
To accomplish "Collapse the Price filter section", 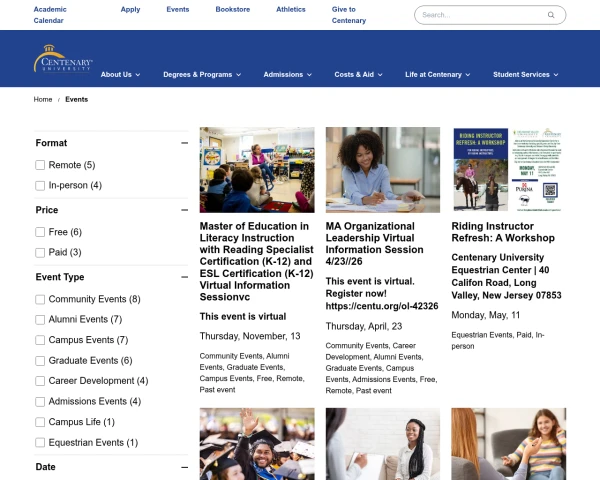I will pyautogui.click(x=184, y=210).
